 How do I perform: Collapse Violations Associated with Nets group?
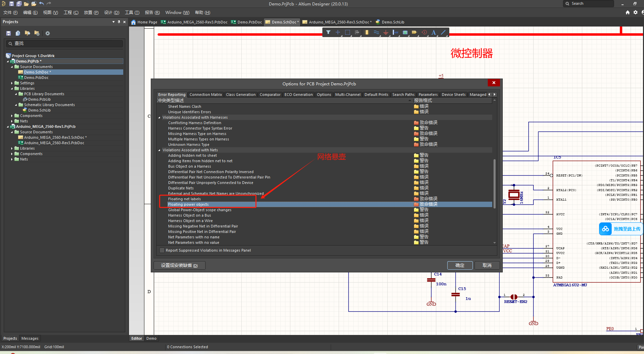tap(159, 150)
